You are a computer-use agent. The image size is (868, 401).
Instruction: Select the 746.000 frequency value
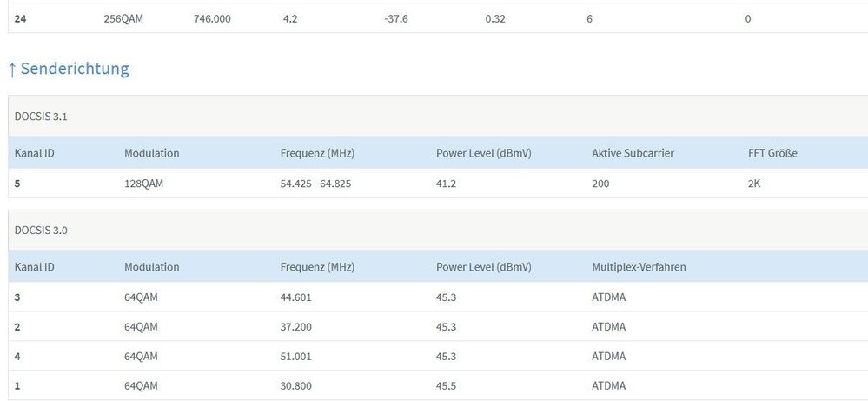(x=212, y=17)
